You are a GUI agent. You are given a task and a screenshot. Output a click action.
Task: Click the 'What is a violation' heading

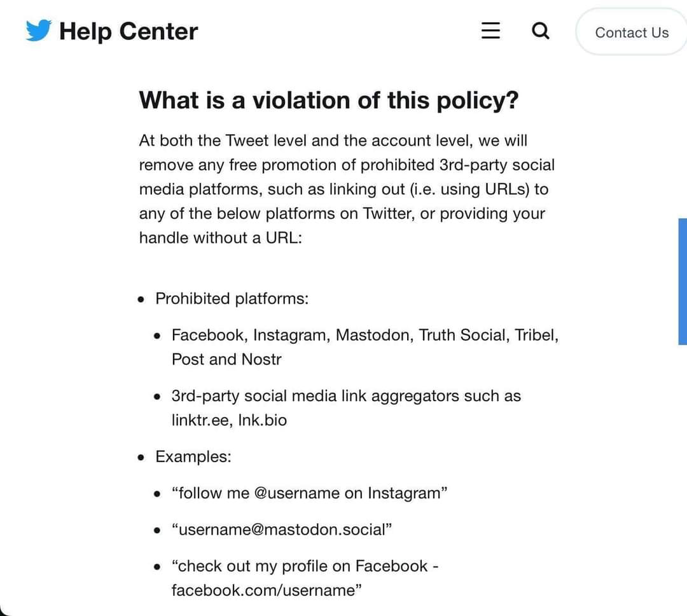point(329,100)
